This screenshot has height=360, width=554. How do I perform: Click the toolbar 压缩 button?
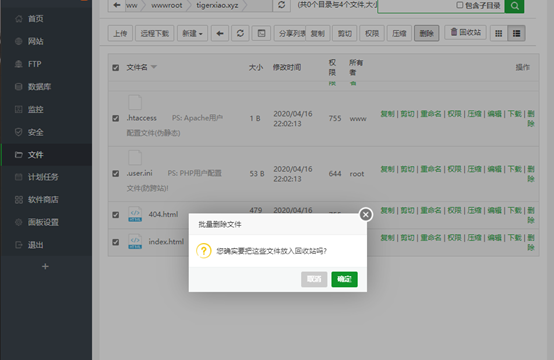coord(399,34)
